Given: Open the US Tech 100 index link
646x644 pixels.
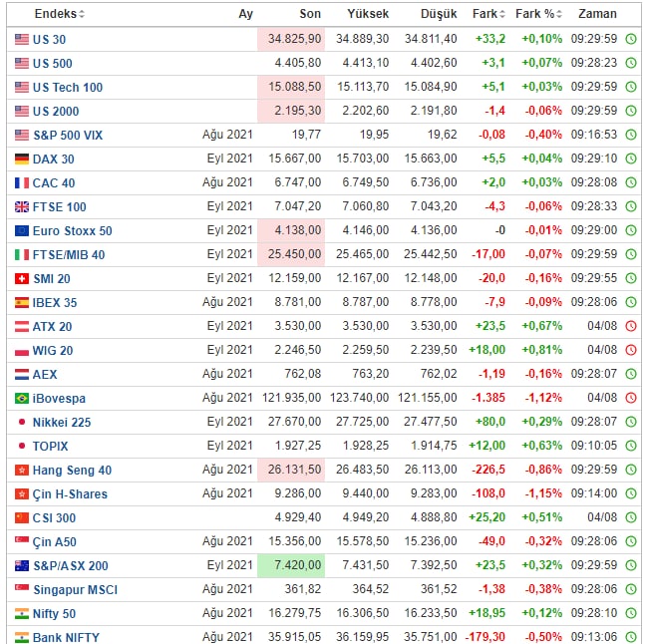Looking at the screenshot, I should click(x=68, y=87).
